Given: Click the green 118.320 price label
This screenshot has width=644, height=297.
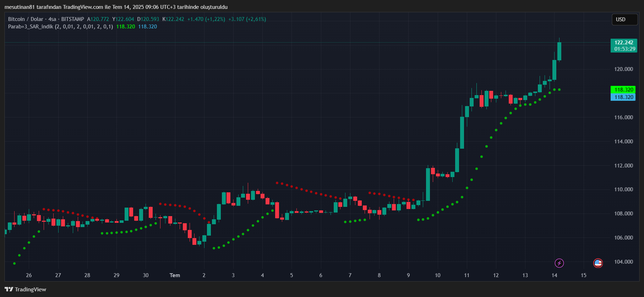Looking at the screenshot, I should point(624,90).
